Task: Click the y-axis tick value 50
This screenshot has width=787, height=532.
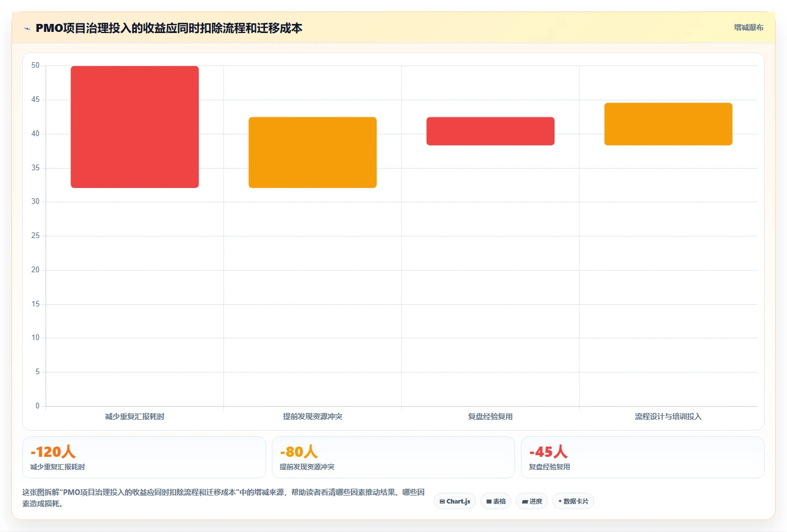Action: 35,66
